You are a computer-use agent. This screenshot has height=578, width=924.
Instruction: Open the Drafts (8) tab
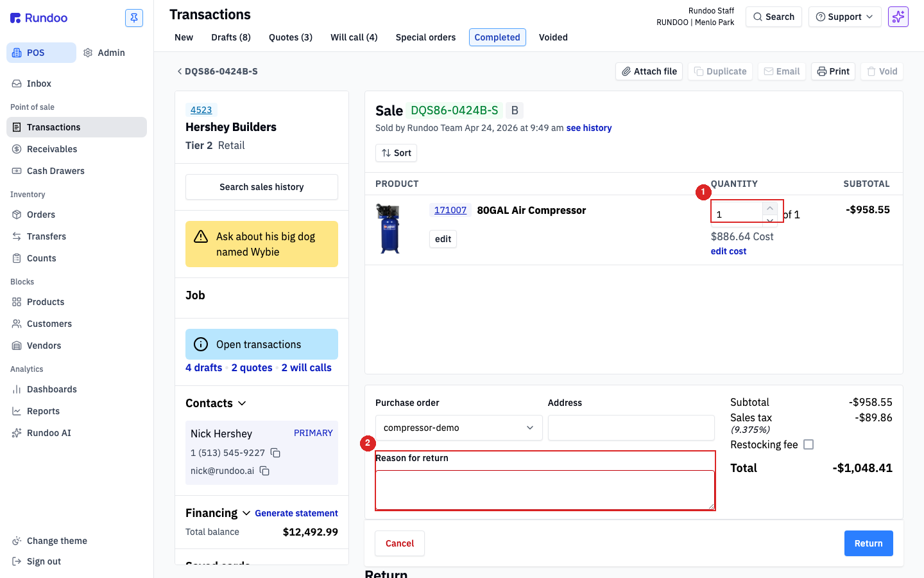coord(231,37)
